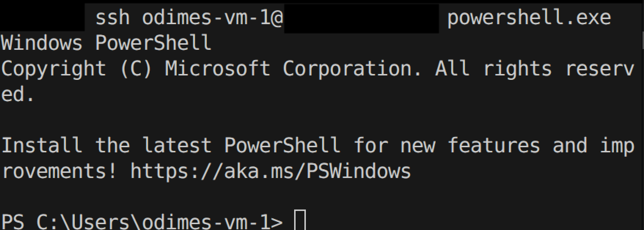Click the word "Copyright"
This screenshot has height=230, width=644.
[54, 69]
